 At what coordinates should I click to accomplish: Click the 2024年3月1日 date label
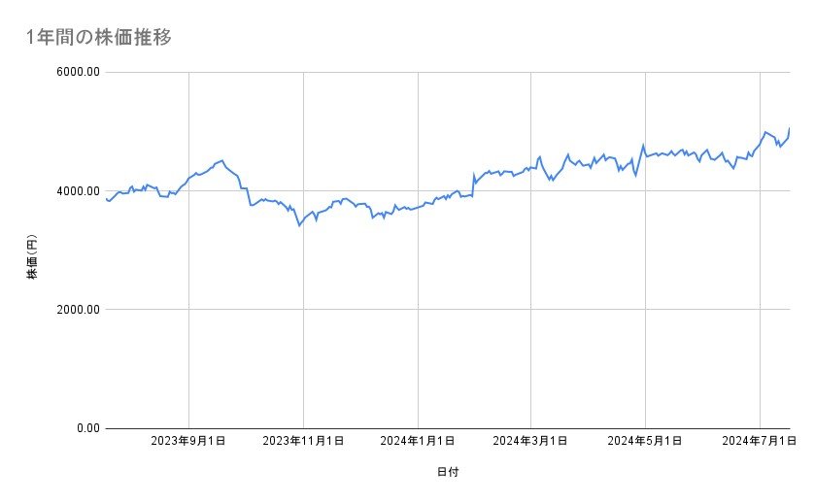(531, 442)
